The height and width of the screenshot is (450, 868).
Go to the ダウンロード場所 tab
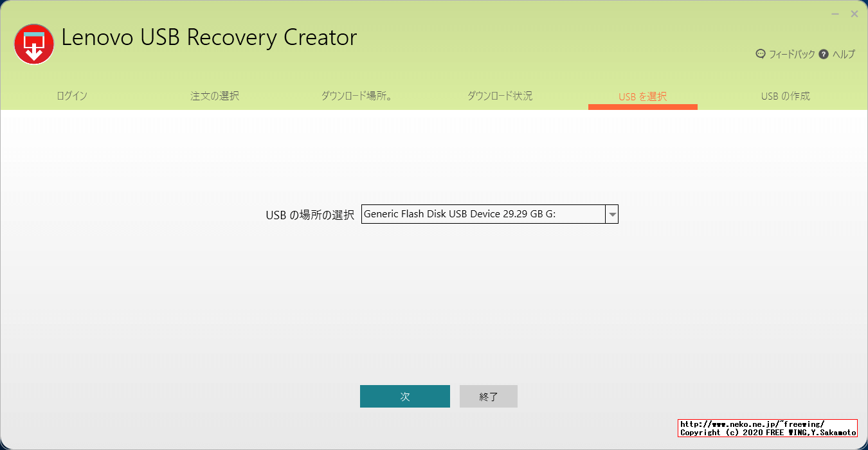[x=357, y=96]
